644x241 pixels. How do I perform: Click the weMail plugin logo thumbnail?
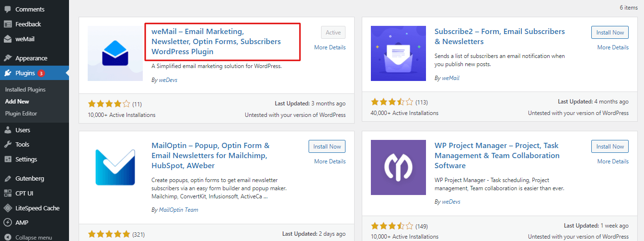click(115, 53)
